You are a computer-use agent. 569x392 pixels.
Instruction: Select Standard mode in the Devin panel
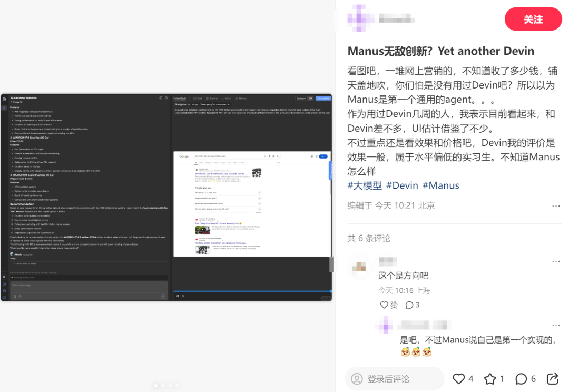tap(300, 98)
